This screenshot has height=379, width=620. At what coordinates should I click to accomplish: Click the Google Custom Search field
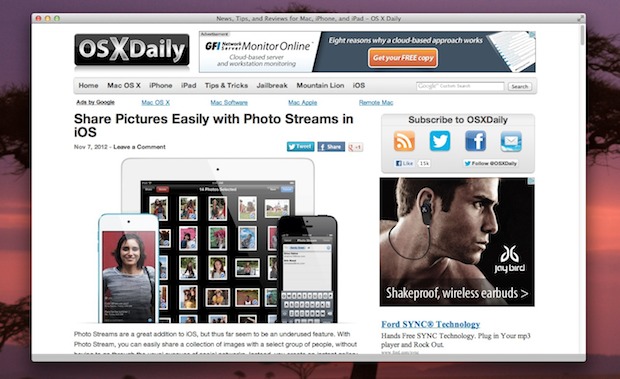[x=460, y=86]
